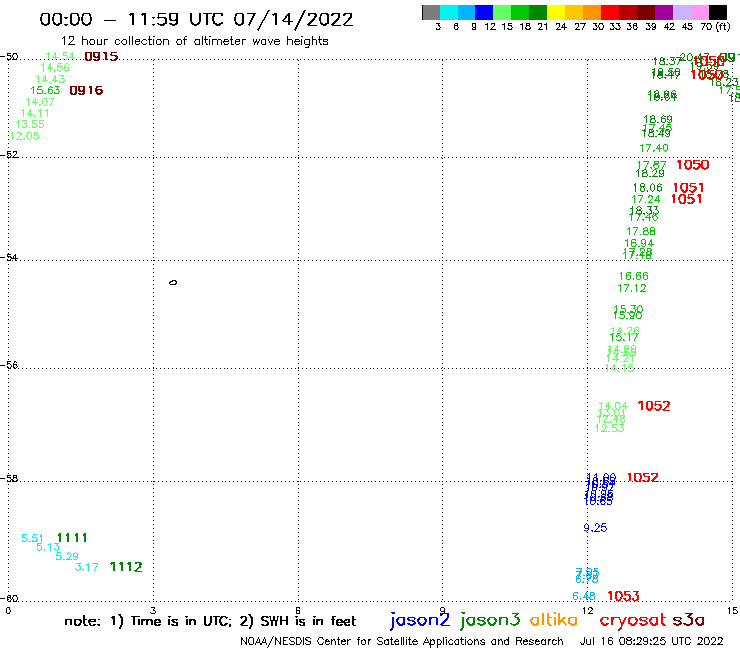This screenshot has width=740, height=650.
Task: Click the '14.43' wave height value
Action: pos(50,79)
